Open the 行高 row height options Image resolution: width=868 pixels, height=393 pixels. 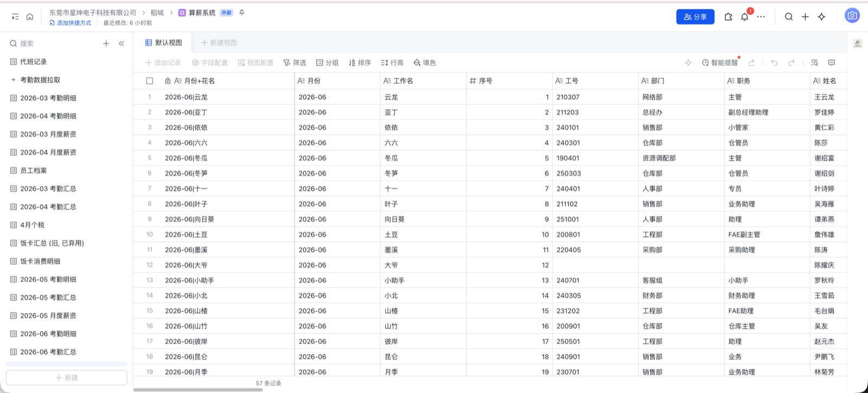392,63
